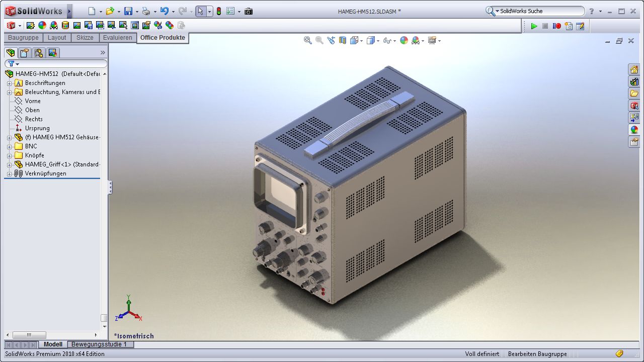Switch to the DisplayManager tab icon
Image resolution: width=644 pixels, height=362 pixels.
[52, 52]
